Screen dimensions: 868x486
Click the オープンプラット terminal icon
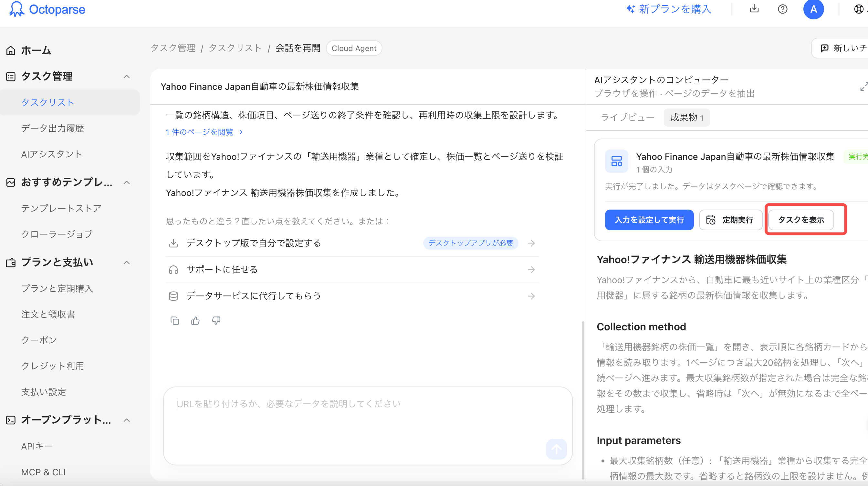pos(11,420)
